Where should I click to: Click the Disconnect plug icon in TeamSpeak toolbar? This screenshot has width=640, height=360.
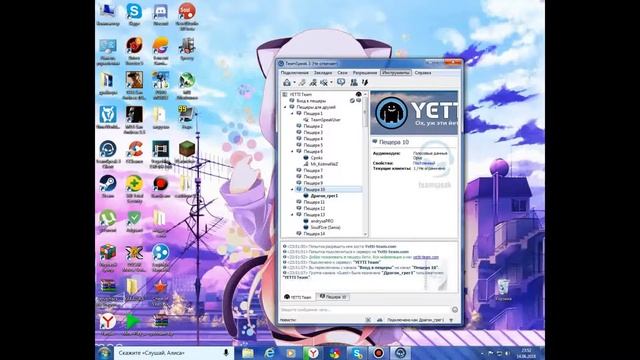tap(302, 82)
